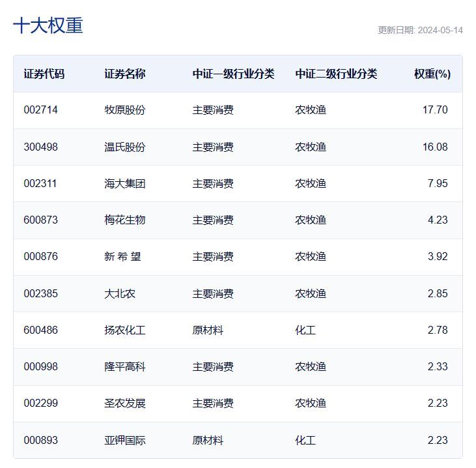476x468 pixels.
Task: Click the 2.23 weight in 圣农发展 row
Action: 438,403
